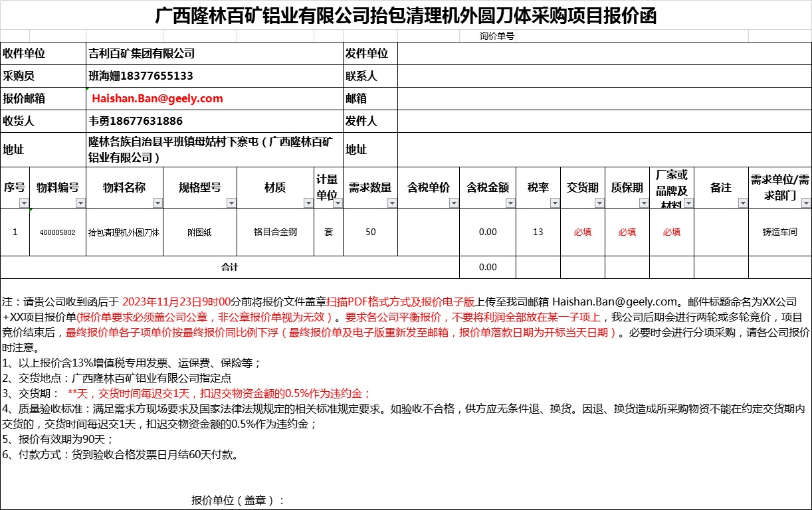
Task: Select the tax rate cell 13
Action: coord(538,232)
